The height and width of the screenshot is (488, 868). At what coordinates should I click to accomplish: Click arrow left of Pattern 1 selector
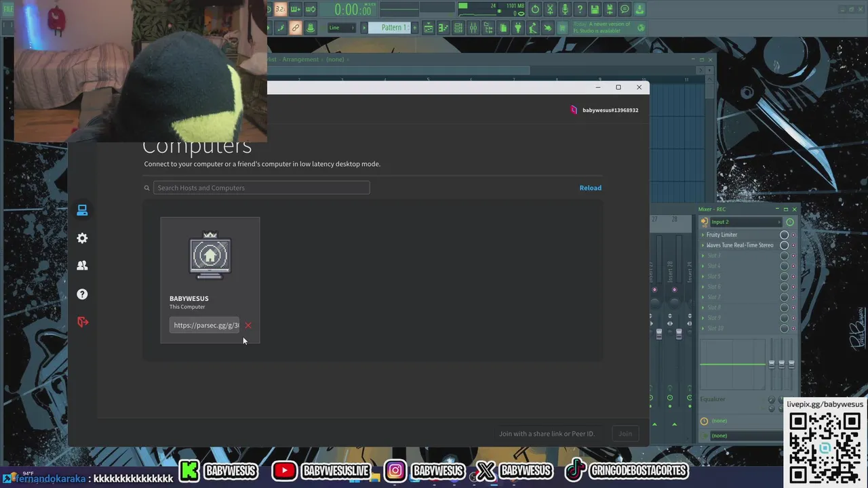click(x=364, y=28)
